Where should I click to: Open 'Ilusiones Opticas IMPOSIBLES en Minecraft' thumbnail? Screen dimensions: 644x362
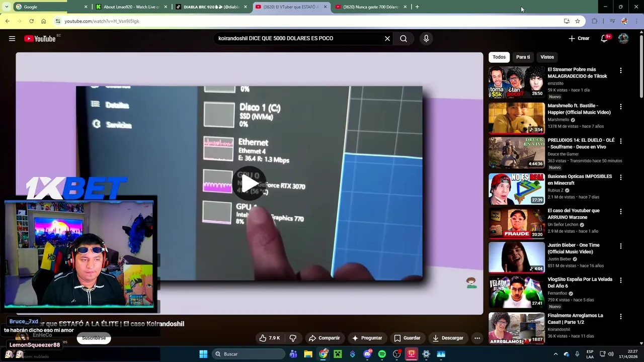tap(516, 189)
